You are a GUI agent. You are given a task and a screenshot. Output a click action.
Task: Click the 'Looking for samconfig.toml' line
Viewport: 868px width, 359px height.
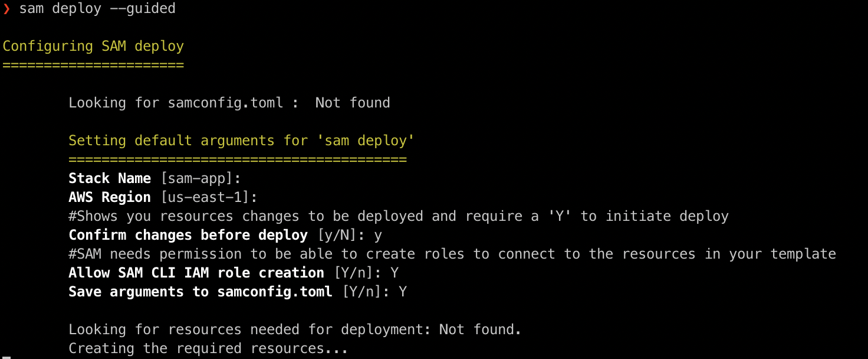coord(229,103)
